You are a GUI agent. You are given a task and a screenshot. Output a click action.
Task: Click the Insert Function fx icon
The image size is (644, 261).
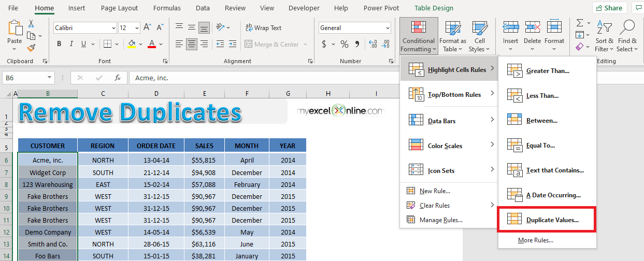point(118,78)
